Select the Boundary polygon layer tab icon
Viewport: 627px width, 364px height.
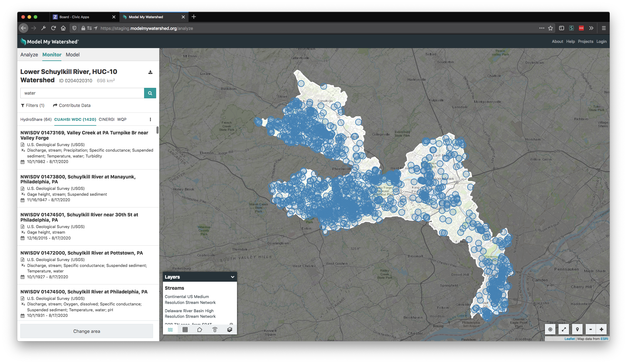click(200, 329)
